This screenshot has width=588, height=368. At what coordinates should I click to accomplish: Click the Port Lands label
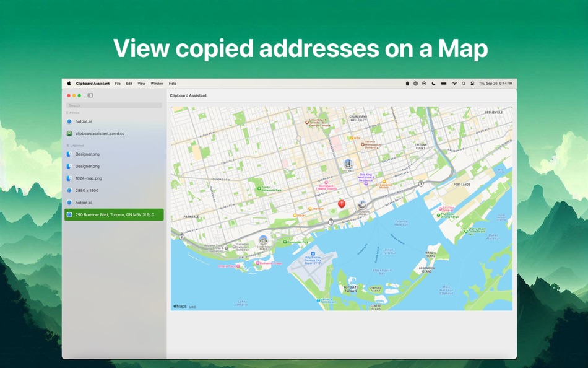[462, 185]
